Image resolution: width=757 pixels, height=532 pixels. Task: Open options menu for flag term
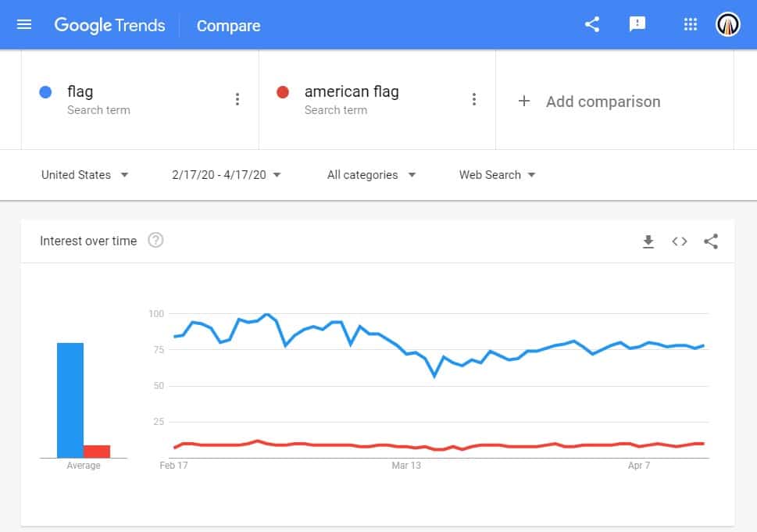237,99
